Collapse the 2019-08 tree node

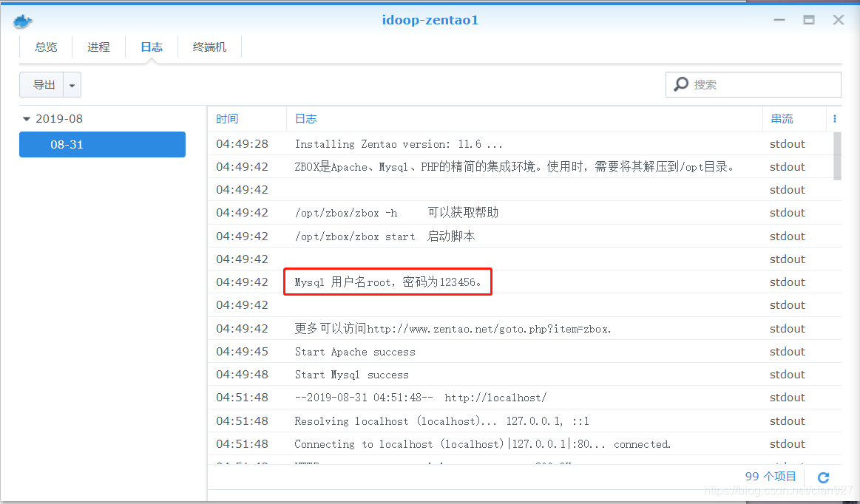click(27, 118)
